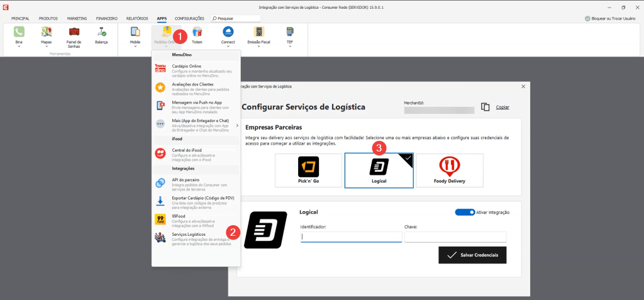Switch to the FINANCEIRO tab

106,18
